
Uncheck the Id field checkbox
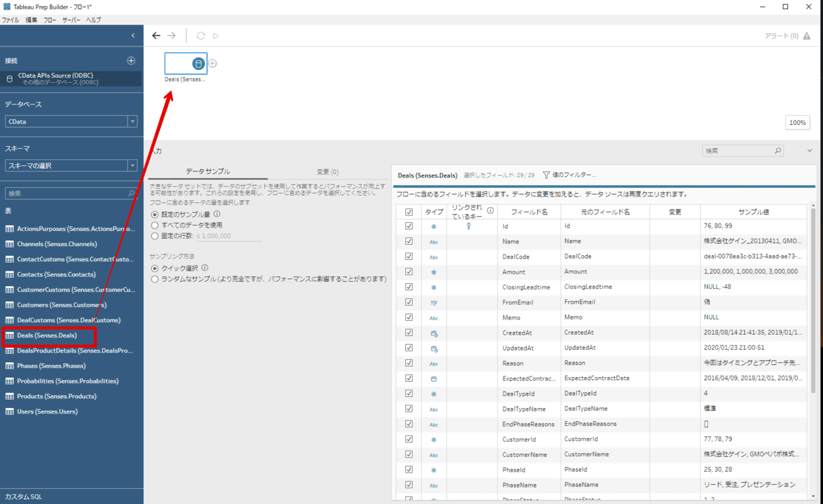pyautogui.click(x=409, y=226)
